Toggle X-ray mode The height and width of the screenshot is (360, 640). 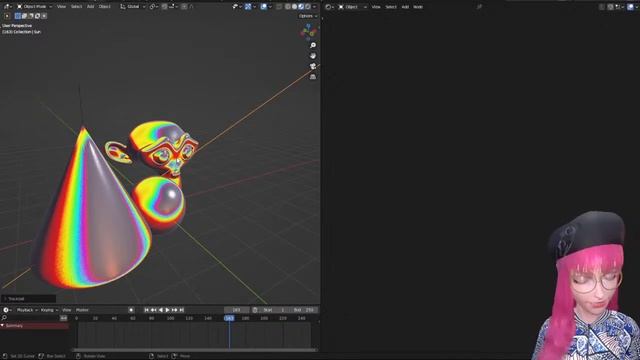coord(279,7)
